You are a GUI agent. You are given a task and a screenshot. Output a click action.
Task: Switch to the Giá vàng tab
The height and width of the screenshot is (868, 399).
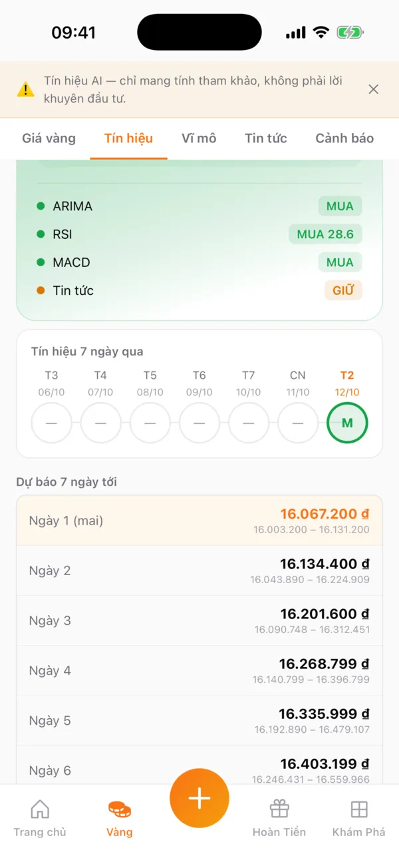pos(49,138)
